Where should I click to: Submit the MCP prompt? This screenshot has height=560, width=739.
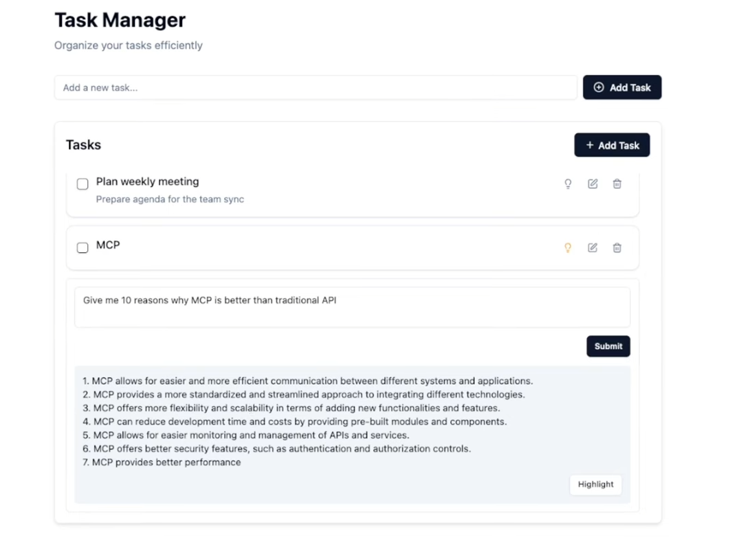tap(608, 346)
